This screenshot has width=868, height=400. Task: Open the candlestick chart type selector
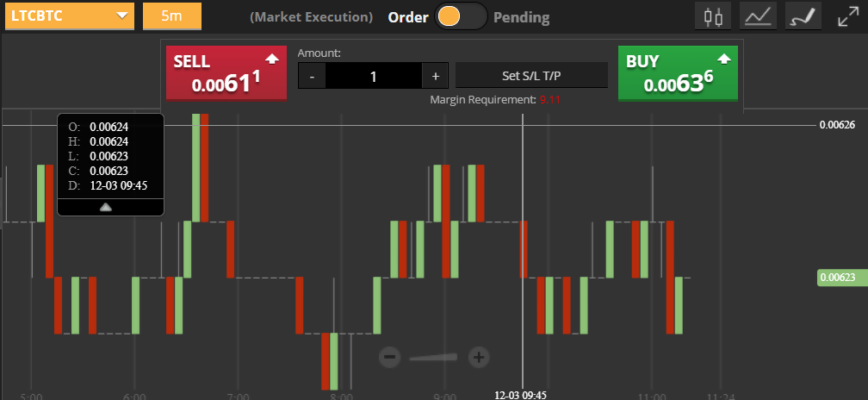point(711,16)
